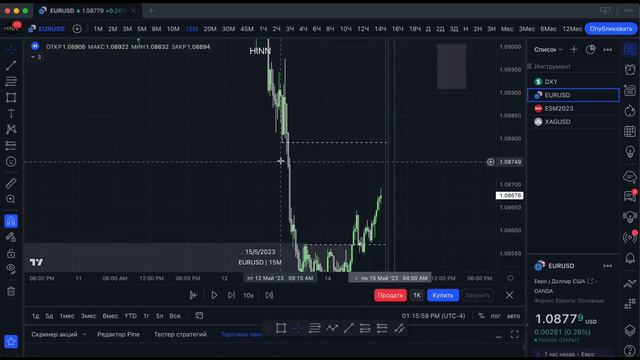The height and width of the screenshot is (360, 640).
Task: Select the 1M timeframe
Action: (x=98, y=29)
